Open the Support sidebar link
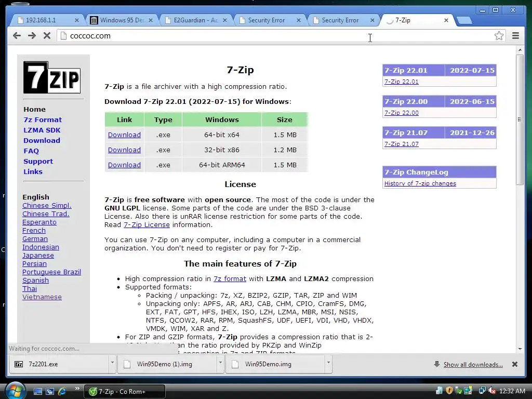532x399 pixels. (38, 162)
